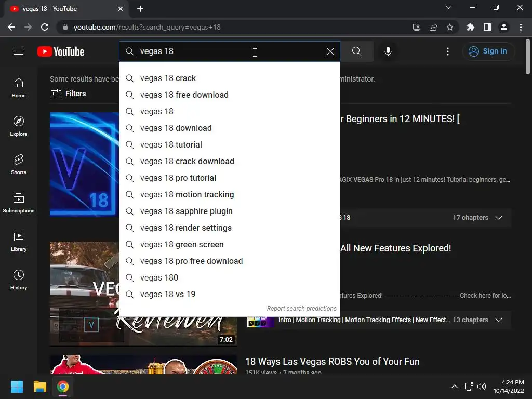Open Chrome three-dot menu
Viewport: 532px width, 399px height.
[521, 27]
